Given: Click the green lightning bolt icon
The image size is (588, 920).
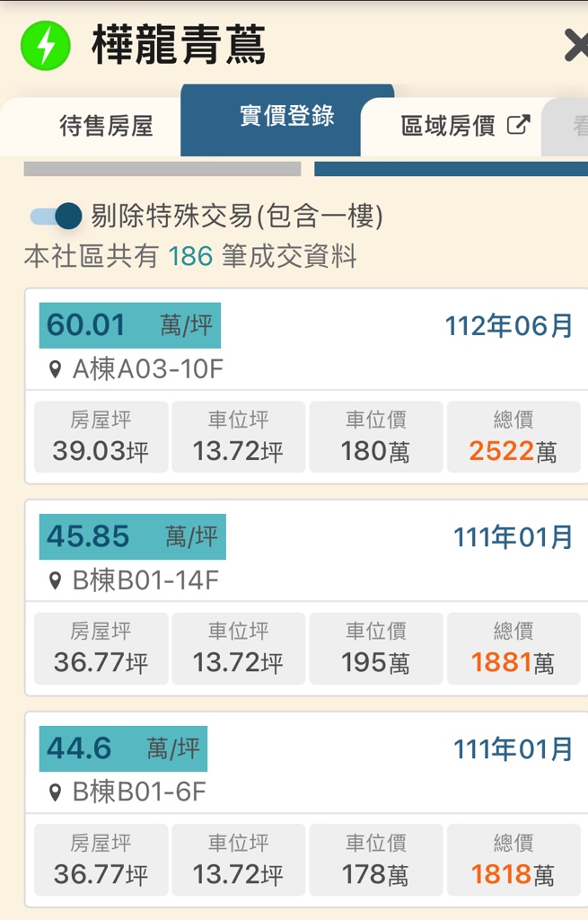Looking at the screenshot, I should click(x=45, y=45).
